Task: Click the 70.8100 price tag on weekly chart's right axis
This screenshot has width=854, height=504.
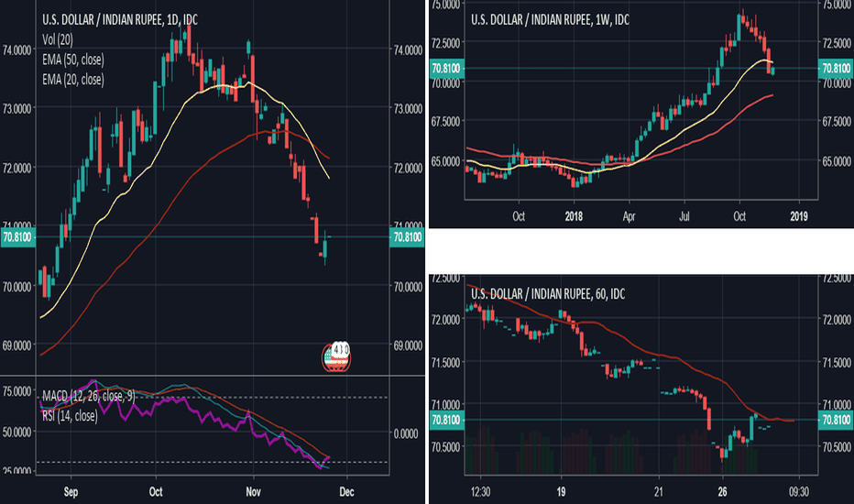Action: point(836,69)
